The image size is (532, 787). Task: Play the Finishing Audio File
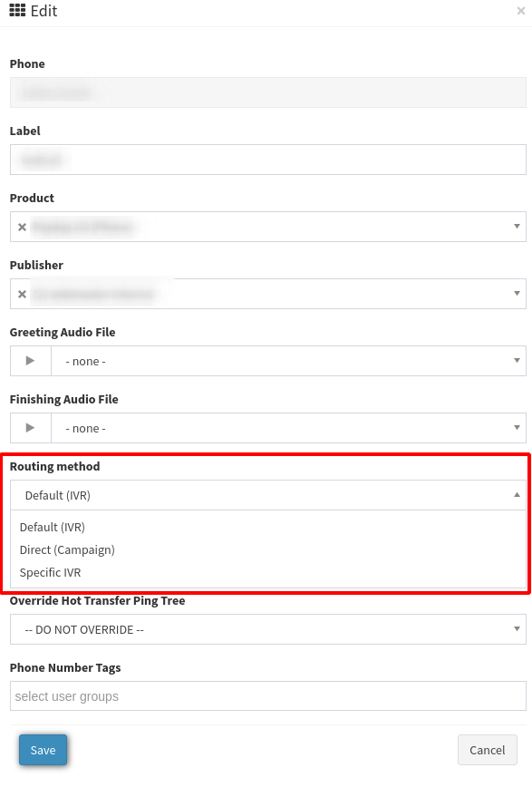pos(31,428)
